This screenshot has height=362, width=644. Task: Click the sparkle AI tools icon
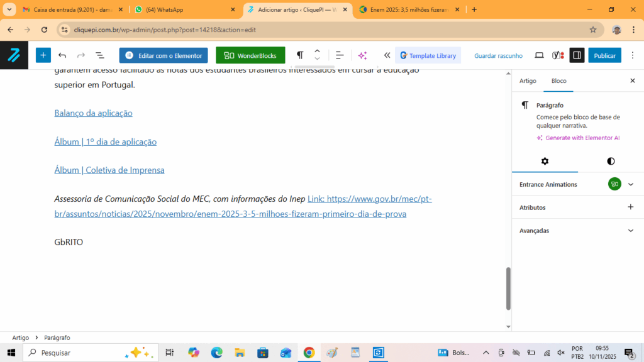click(x=362, y=55)
